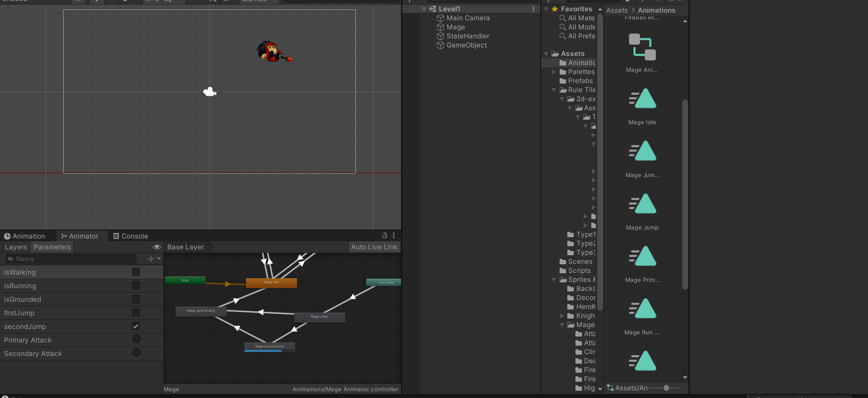Click the lock icon on Animator panel
868x398 pixels.
pos(385,236)
